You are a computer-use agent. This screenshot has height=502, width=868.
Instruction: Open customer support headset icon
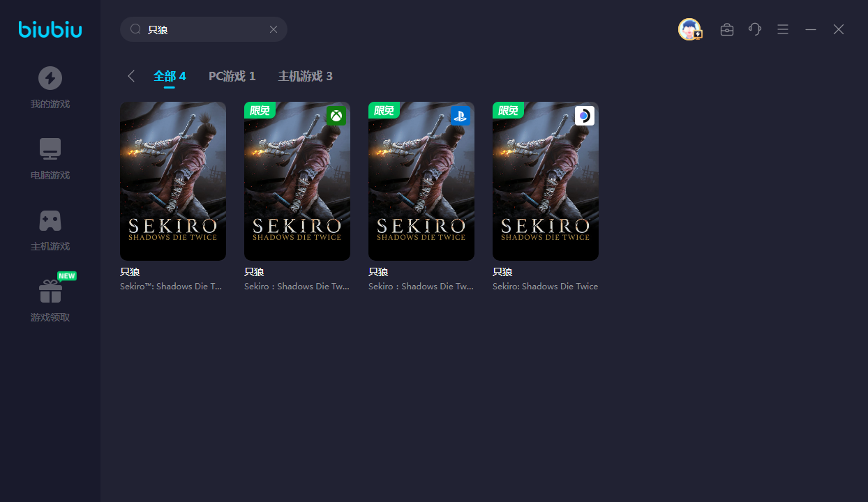(755, 29)
